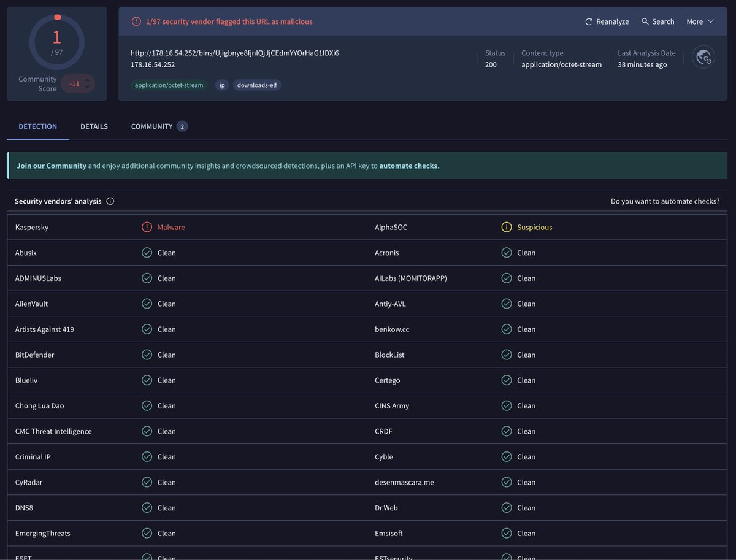Click the Clean checkmark icon for benkow.cc

507,329
